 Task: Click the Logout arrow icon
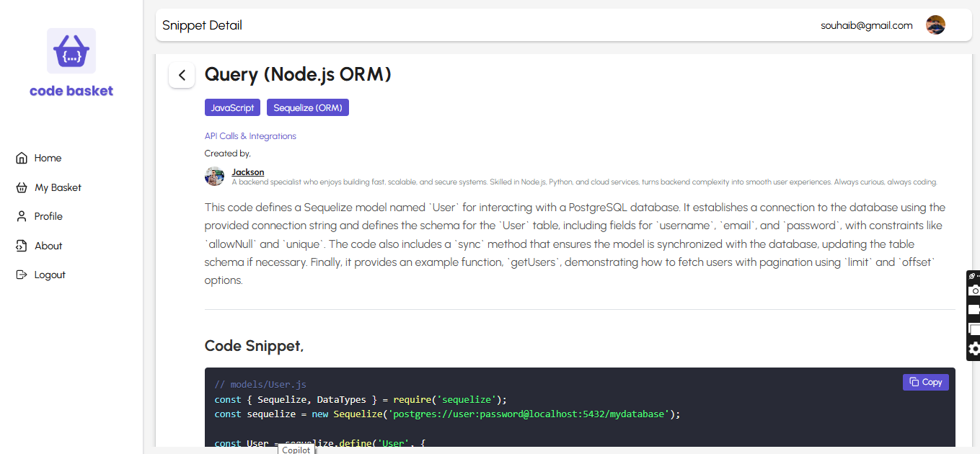click(22, 275)
